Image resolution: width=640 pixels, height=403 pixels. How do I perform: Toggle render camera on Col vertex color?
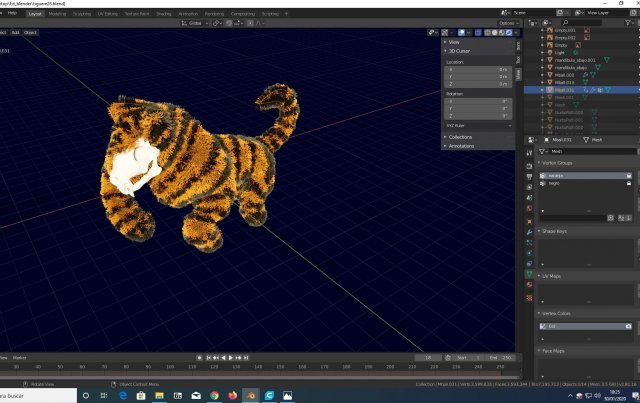tap(628, 326)
